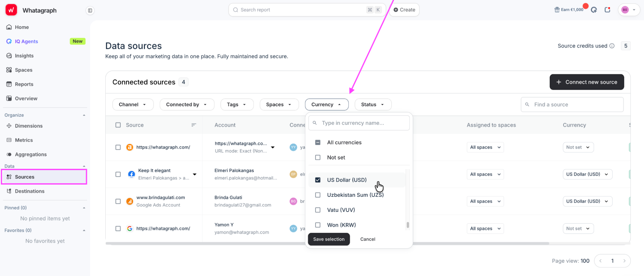Open notifications icon in top bar
This screenshot has height=276, width=644.
click(x=607, y=10)
